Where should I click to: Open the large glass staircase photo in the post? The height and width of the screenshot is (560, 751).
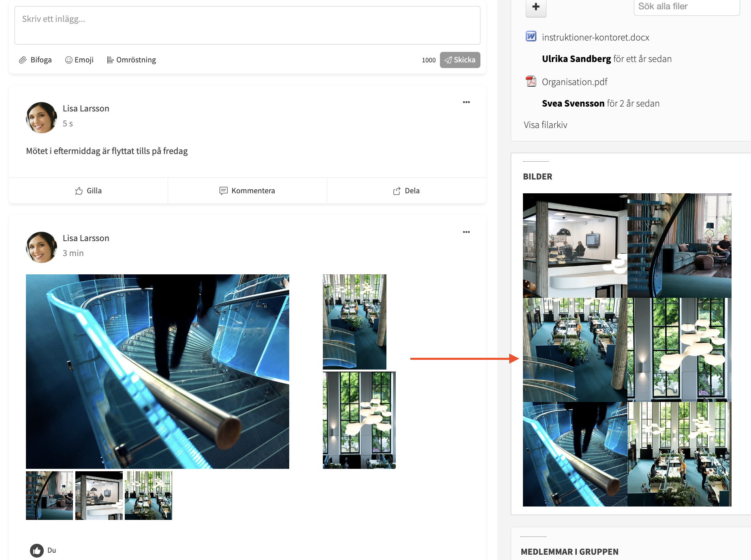(x=158, y=372)
